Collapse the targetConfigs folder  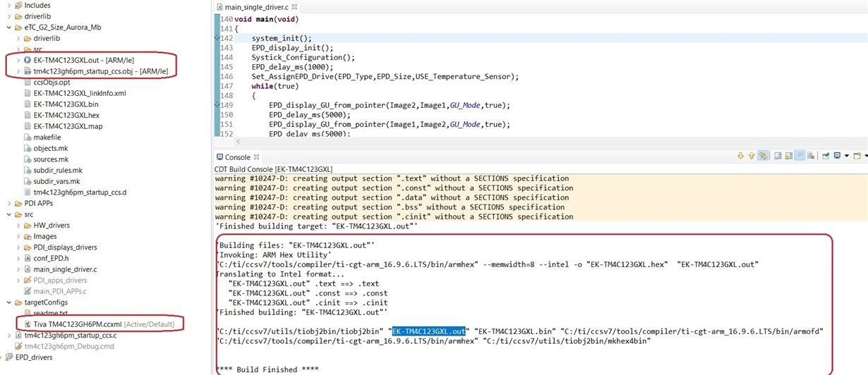pyautogui.click(x=8, y=302)
